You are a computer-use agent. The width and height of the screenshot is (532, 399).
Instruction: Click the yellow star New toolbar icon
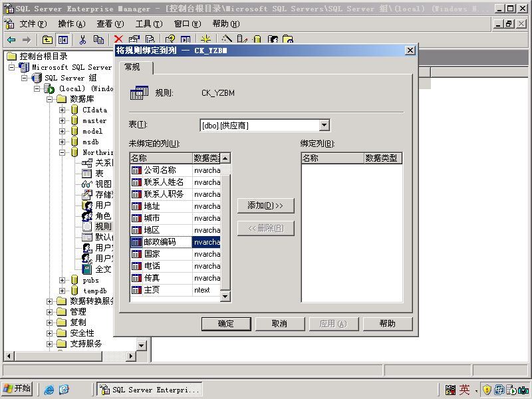[x=205, y=39]
